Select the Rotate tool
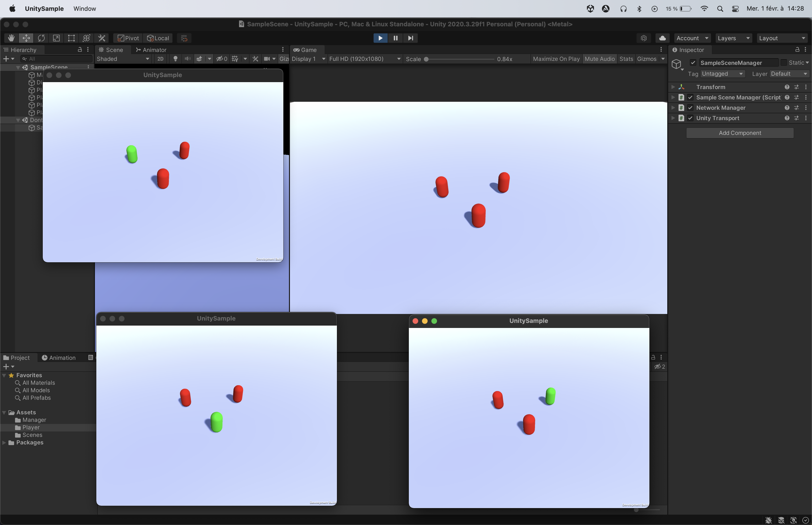The width and height of the screenshot is (812, 525). pyautogui.click(x=41, y=38)
